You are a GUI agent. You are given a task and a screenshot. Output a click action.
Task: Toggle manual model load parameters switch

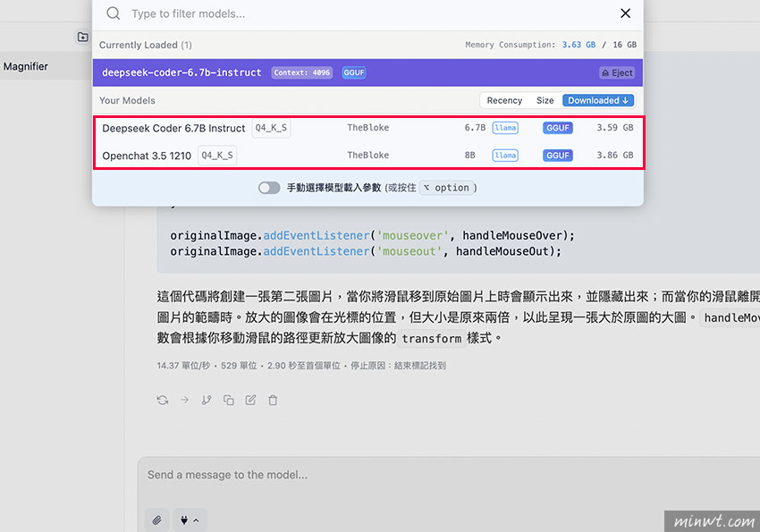click(x=269, y=188)
